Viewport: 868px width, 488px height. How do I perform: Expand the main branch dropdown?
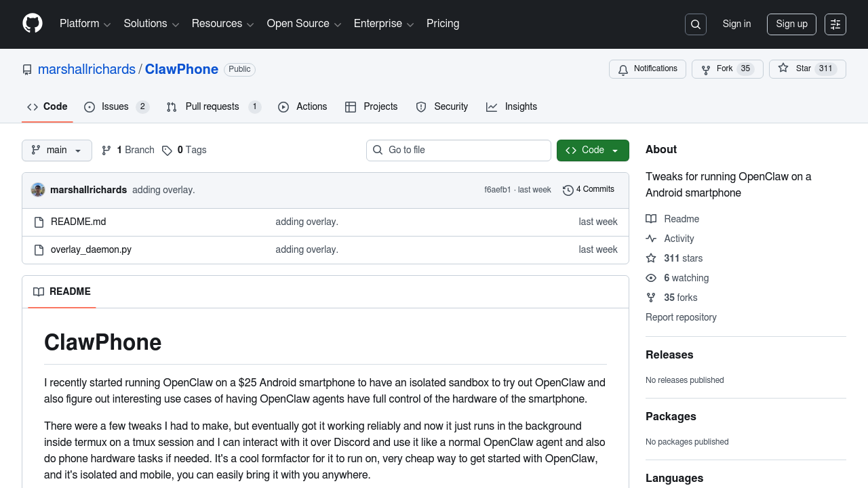(57, 150)
